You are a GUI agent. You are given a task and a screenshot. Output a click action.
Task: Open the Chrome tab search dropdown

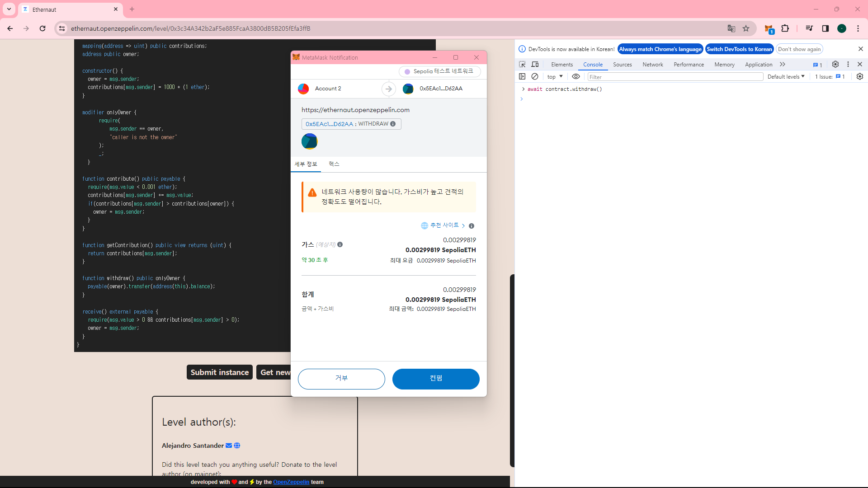click(9, 9)
